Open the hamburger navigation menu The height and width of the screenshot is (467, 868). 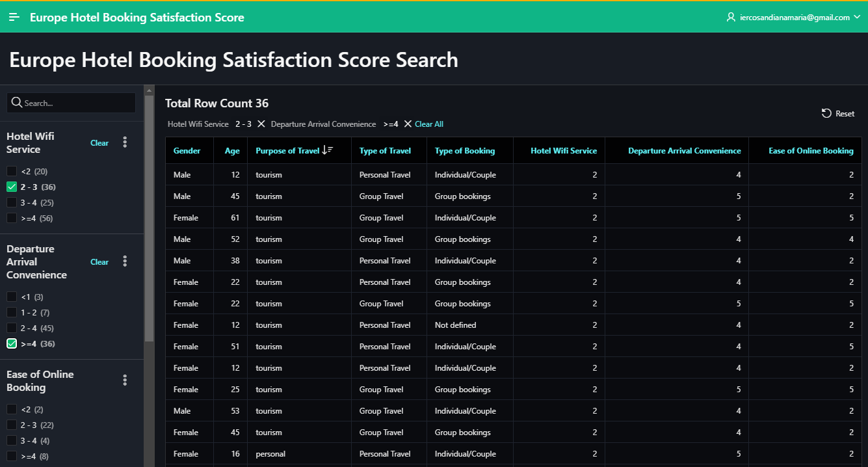[14, 18]
